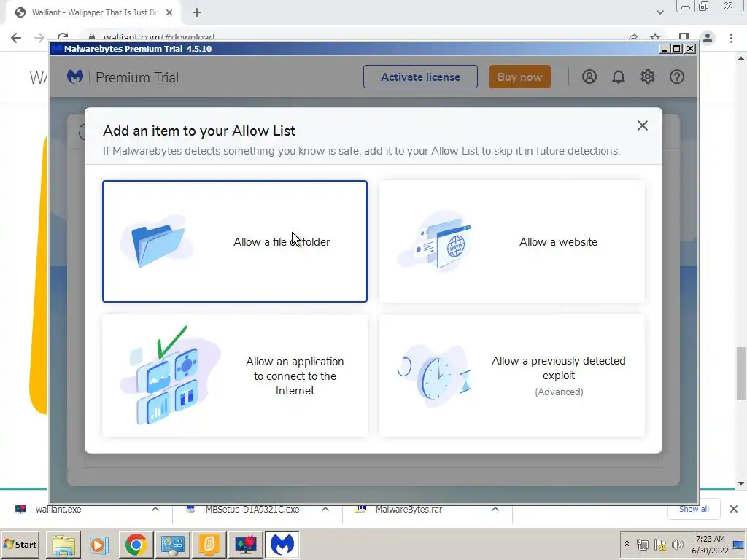Image resolution: width=747 pixels, height=560 pixels.
Task: Click the clock exploit illustration
Action: tap(435, 376)
